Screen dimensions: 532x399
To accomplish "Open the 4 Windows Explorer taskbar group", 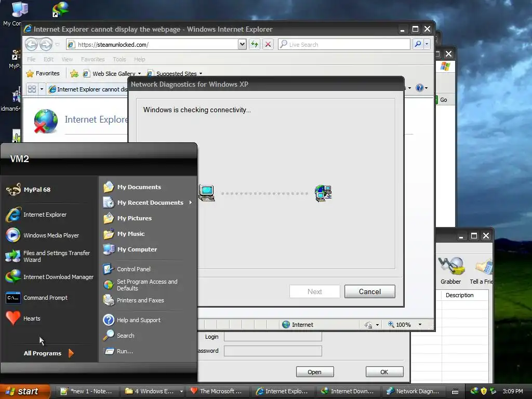I will tap(153, 391).
